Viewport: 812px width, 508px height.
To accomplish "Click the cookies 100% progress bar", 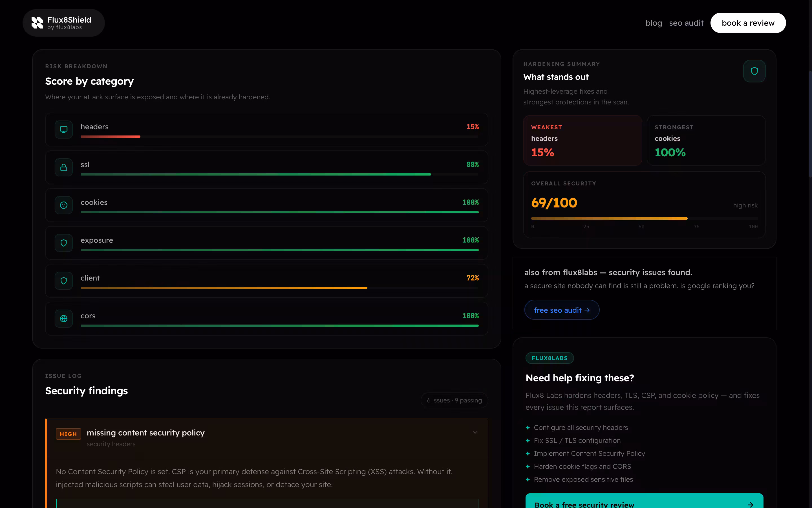I will [x=279, y=212].
